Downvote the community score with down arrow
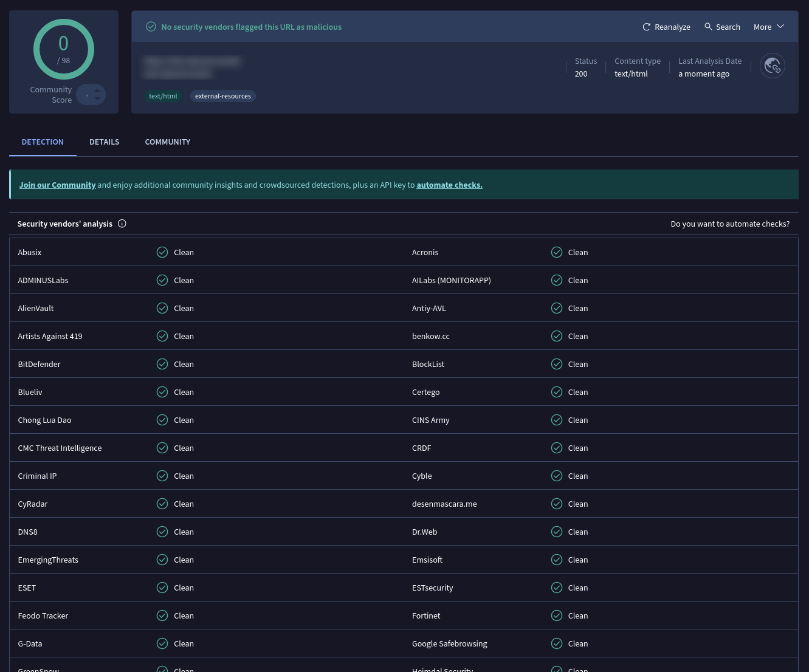This screenshot has height=672, width=809. point(97,98)
